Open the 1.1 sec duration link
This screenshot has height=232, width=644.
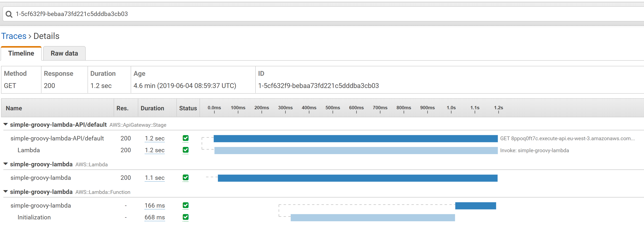pyautogui.click(x=154, y=178)
